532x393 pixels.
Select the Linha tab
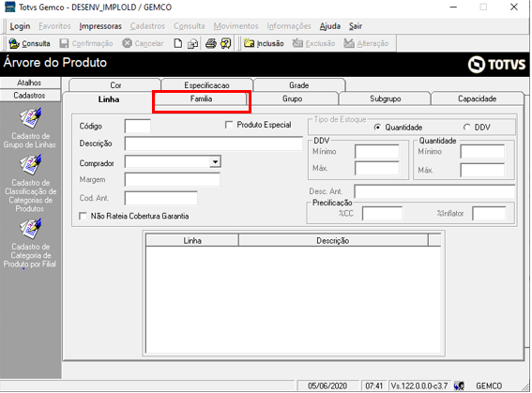point(109,99)
